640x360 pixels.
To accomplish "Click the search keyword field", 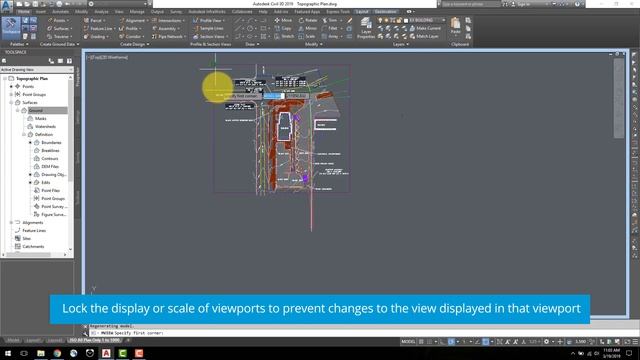I will tap(471, 4).
